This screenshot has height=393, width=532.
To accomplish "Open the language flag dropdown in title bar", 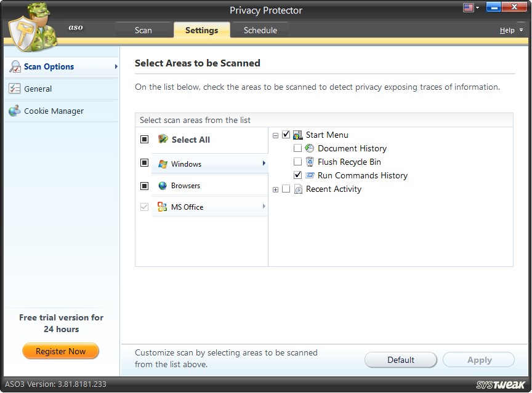I will point(471,7).
